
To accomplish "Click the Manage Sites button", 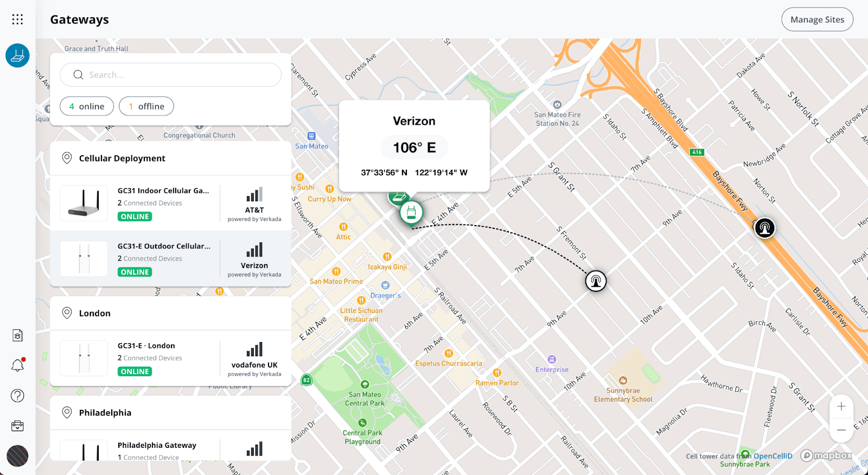I will pos(817,20).
